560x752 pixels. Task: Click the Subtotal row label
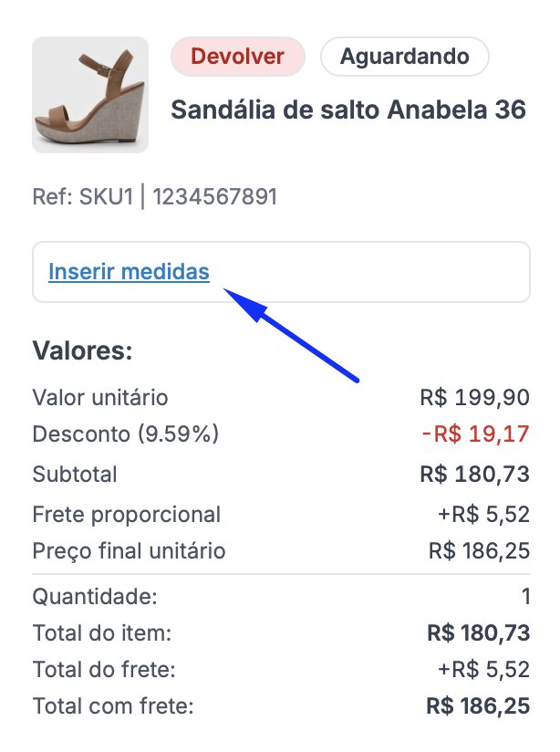[75, 475]
